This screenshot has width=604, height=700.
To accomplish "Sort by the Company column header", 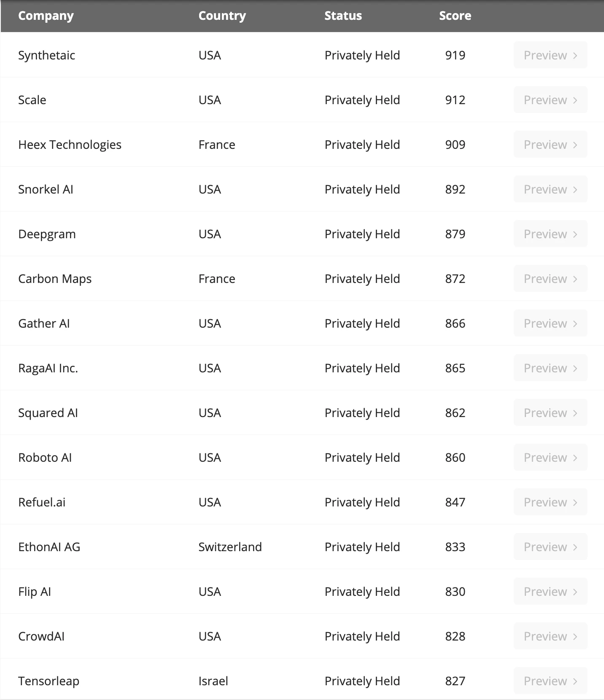I will coord(46,16).
